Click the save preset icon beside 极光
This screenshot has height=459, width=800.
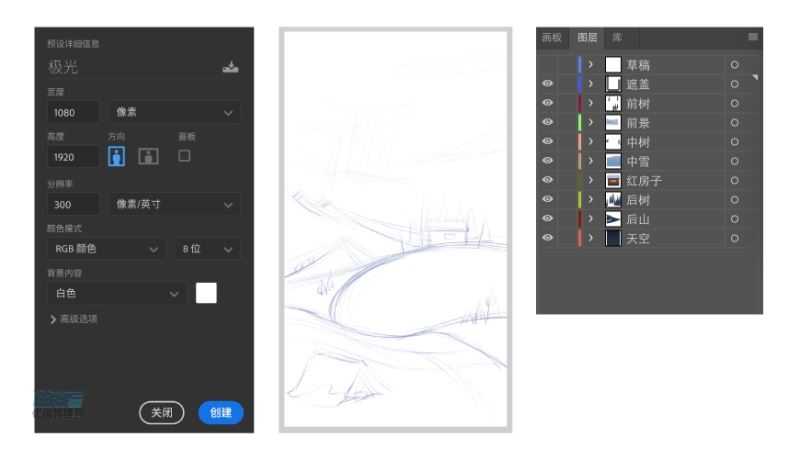[231, 68]
